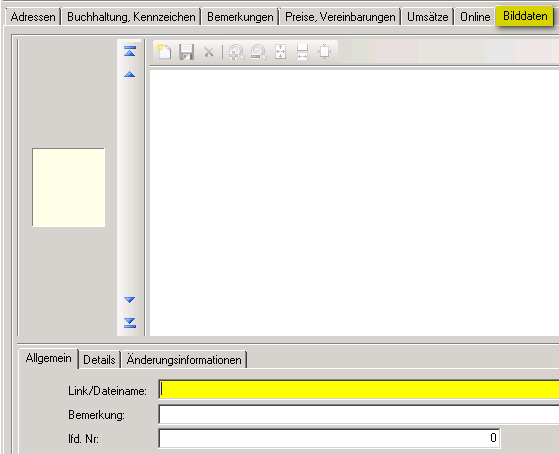Viewport: 559px width, 454px height.
Task: Click the delete X icon in image toolbar
Action: click(x=209, y=52)
